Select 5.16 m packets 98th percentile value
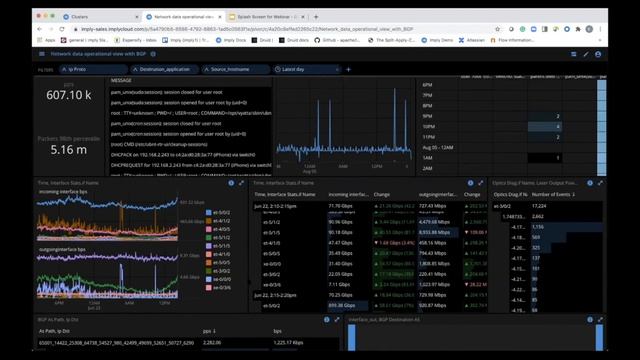Image resolution: width=640 pixels, height=360 pixels. point(69,150)
